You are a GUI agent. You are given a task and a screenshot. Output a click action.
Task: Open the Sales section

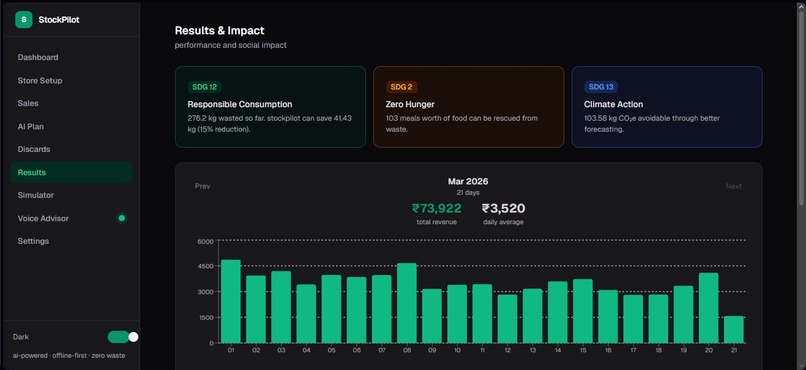click(71, 103)
